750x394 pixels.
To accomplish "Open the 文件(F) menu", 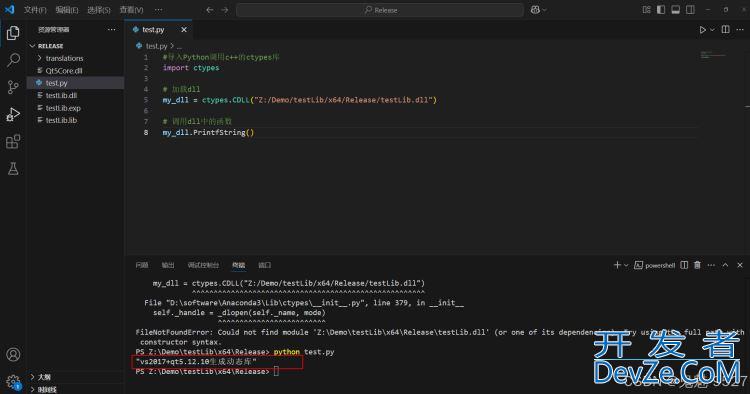I will pyautogui.click(x=35, y=10).
